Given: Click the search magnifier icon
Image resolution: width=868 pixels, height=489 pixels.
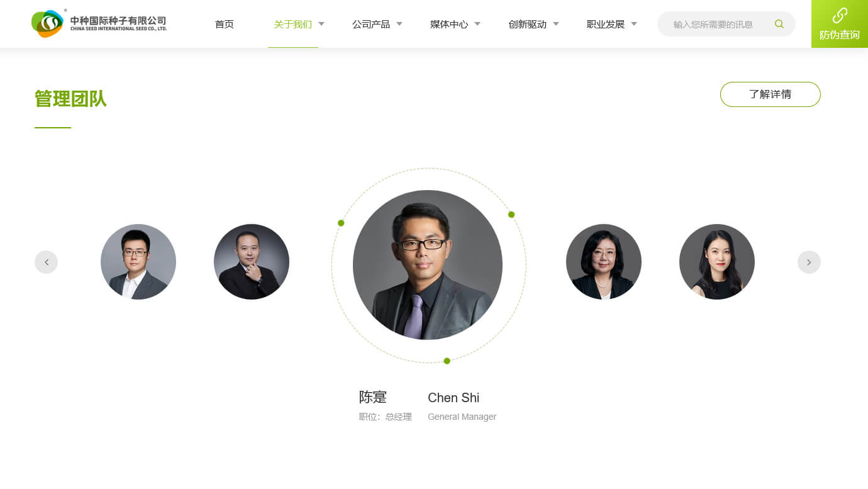Looking at the screenshot, I should click(779, 24).
